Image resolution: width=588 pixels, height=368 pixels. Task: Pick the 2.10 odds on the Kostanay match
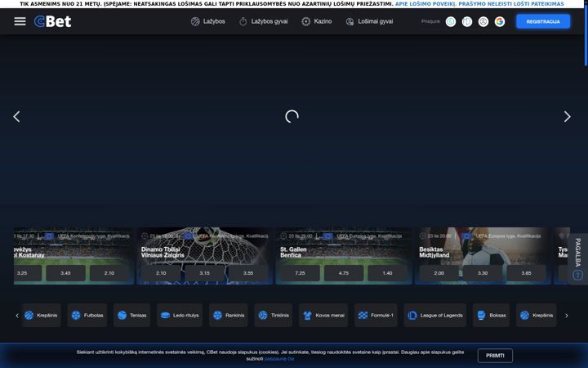coord(109,273)
